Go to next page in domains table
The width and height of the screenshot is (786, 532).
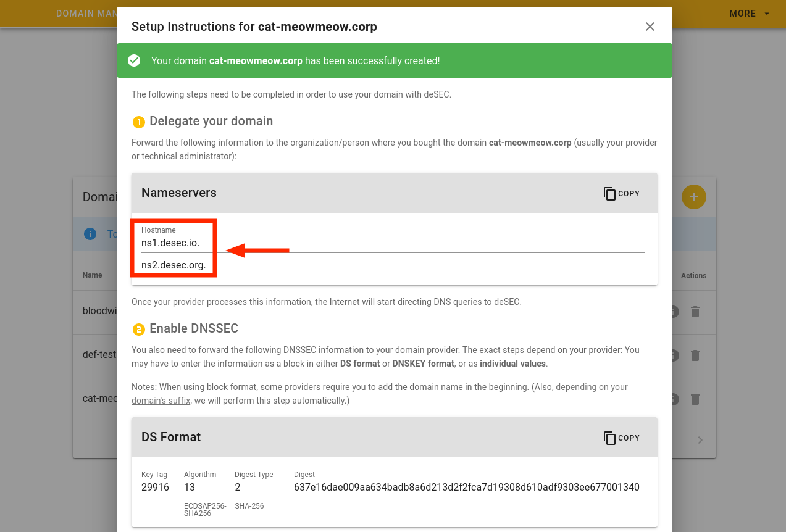[x=700, y=440]
